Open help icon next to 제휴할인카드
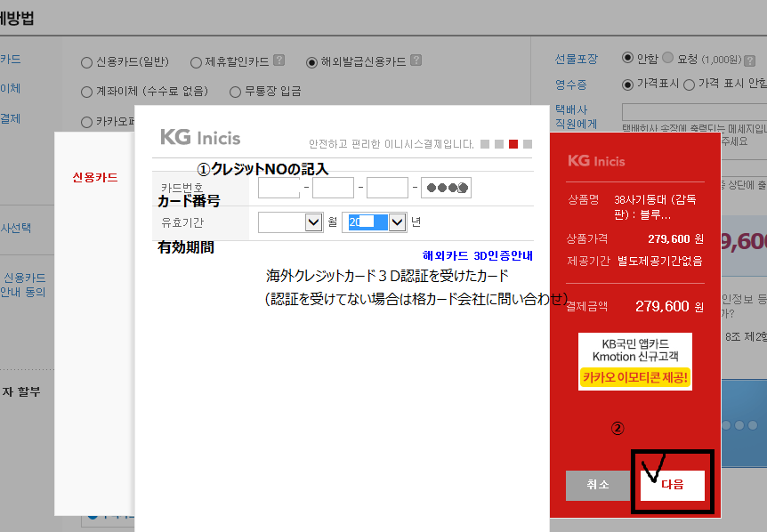The height and width of the screenshot is (532, 767). (x=279, y=60)
